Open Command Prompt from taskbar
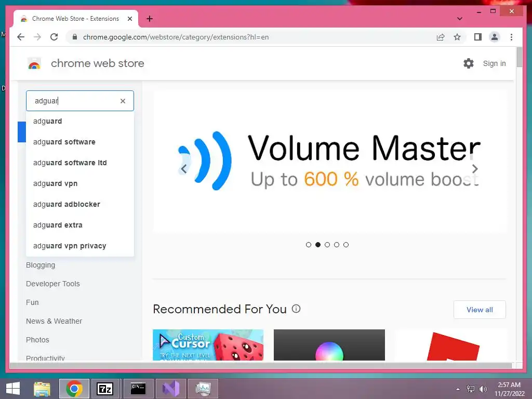The width and height of the screenshot is (532, 399). coord(138,389)
